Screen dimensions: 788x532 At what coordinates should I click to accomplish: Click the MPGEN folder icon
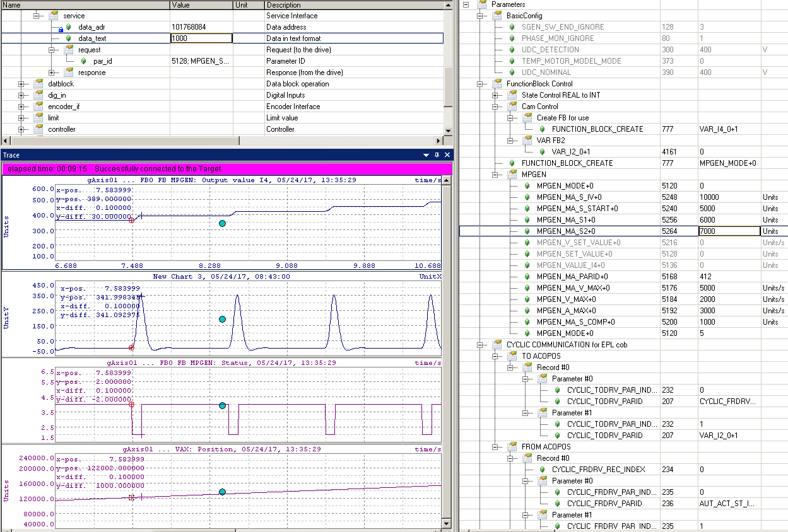click(x=512, y=174)
